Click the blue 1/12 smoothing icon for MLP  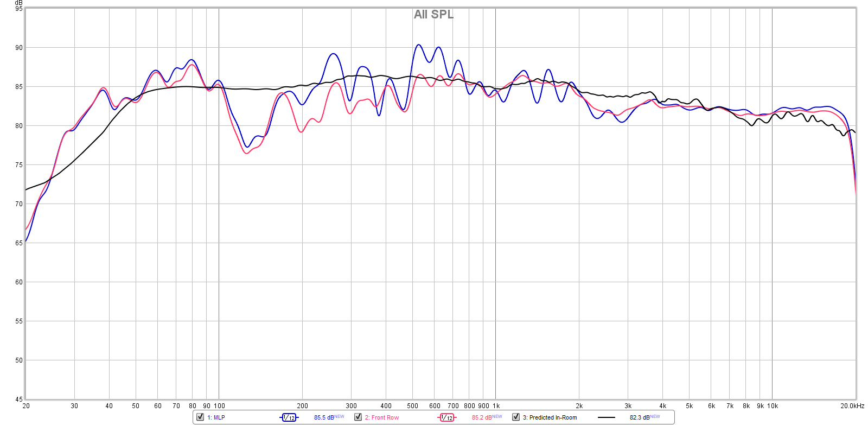(x=289, y=417)
